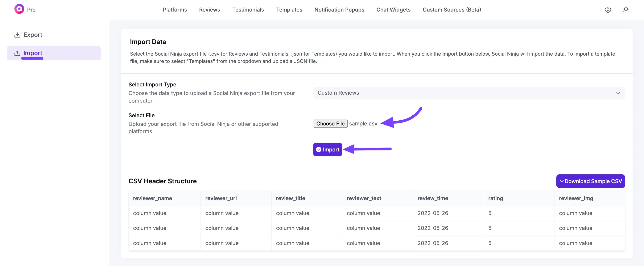The height and width of the screenshot is (266, 644).
Task: Go to the Templates menu item
Action: 289,9
